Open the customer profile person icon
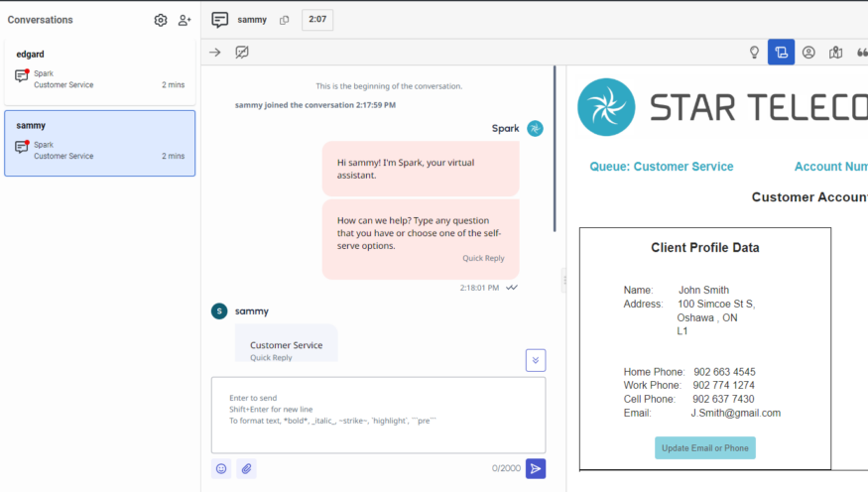The width and height of the screenshot is (868, 492). 808,52
